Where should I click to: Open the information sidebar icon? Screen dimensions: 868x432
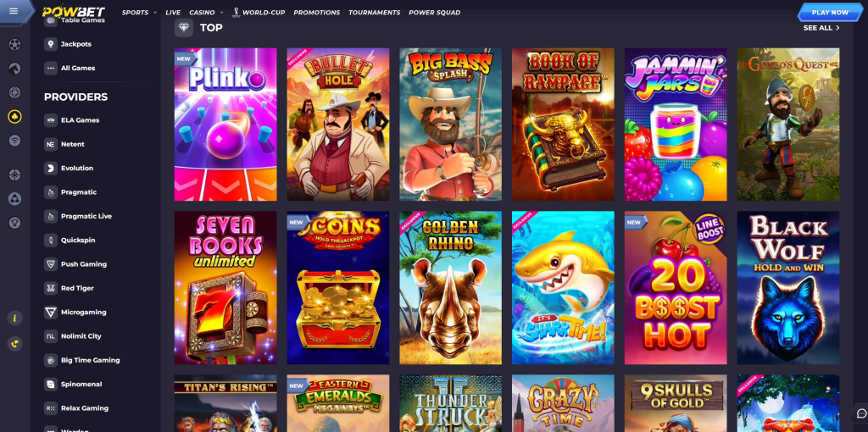coord(15,318)
